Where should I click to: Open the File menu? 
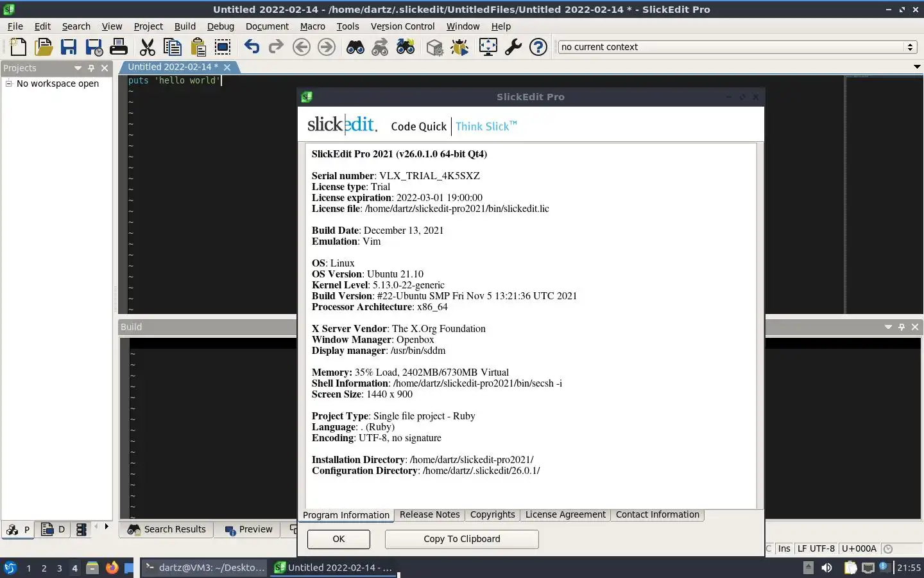15,26
